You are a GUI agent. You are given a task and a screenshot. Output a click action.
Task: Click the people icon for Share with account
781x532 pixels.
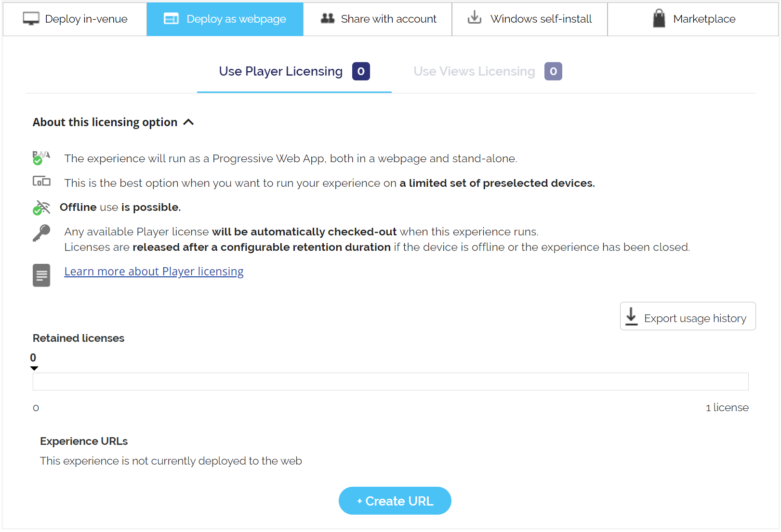(328, 18)
